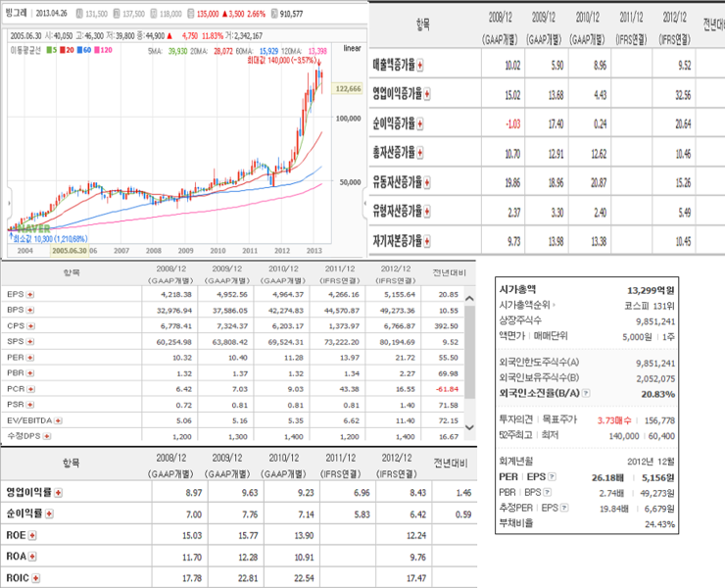Click the plus icon beside 총자산증가율
Viewport: 725px width, 588px height.
tap(420, 153)
